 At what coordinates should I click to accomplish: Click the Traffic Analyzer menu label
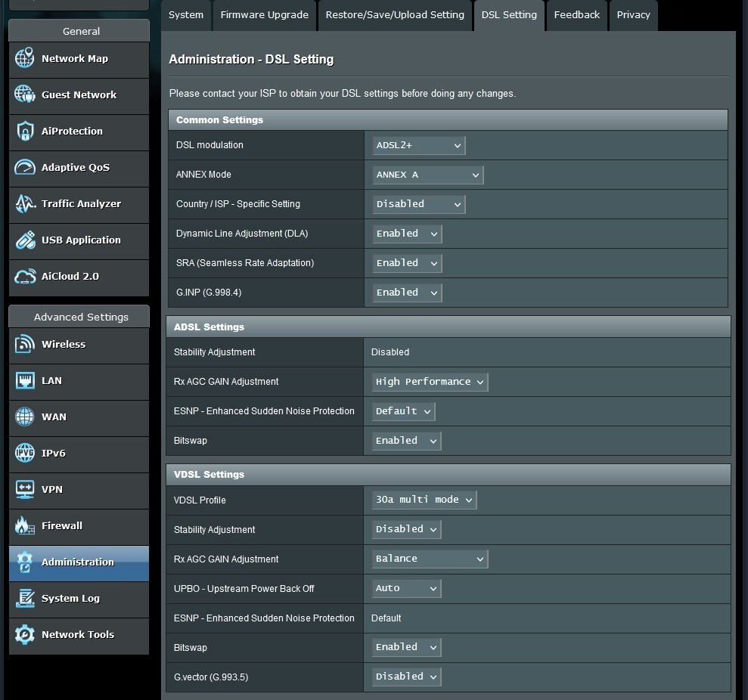tap(81, 203)
